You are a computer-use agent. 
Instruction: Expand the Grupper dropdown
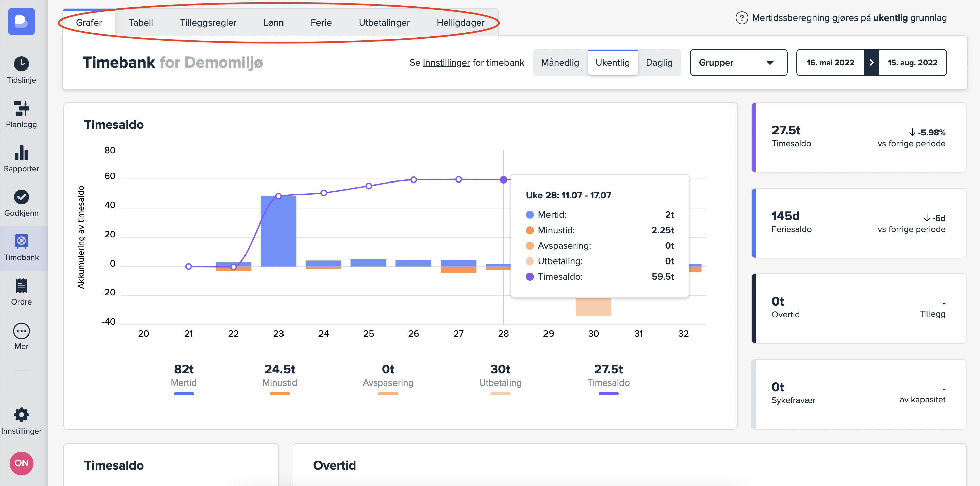point(738,63)
